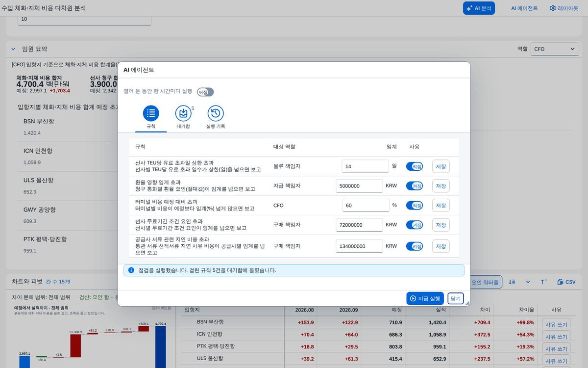Save the 터미널 비용 예정 대비 초과 rule
The image size is (588, 368).
[x=441, y=206]
